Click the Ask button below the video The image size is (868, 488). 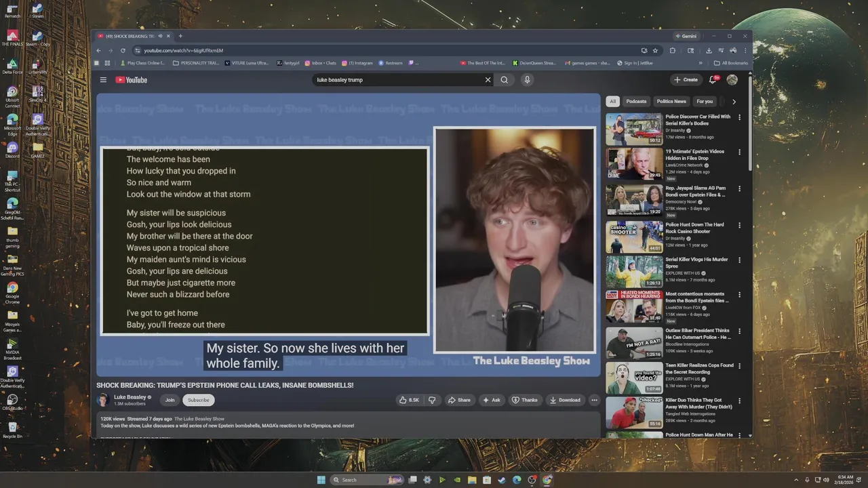coord(492,400)
